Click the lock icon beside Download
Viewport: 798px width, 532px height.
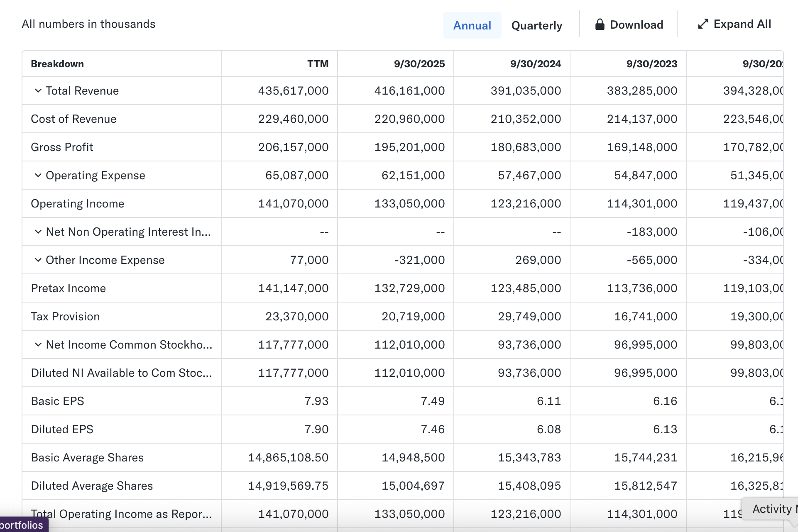pos(600,24)
